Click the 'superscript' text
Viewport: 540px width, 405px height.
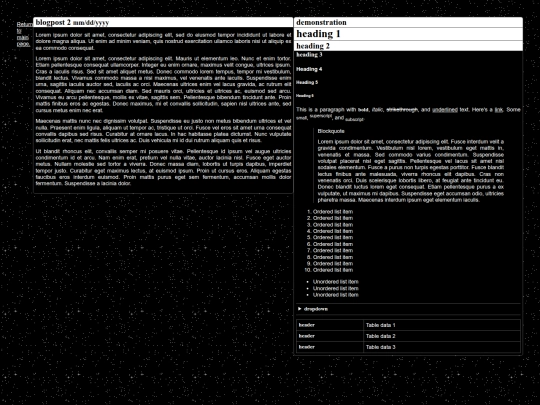tap(321, 116)
